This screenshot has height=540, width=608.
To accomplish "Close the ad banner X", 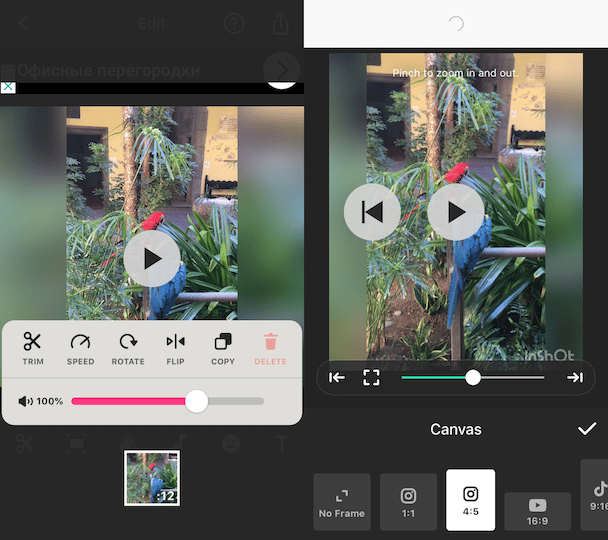I will [8, 87].
